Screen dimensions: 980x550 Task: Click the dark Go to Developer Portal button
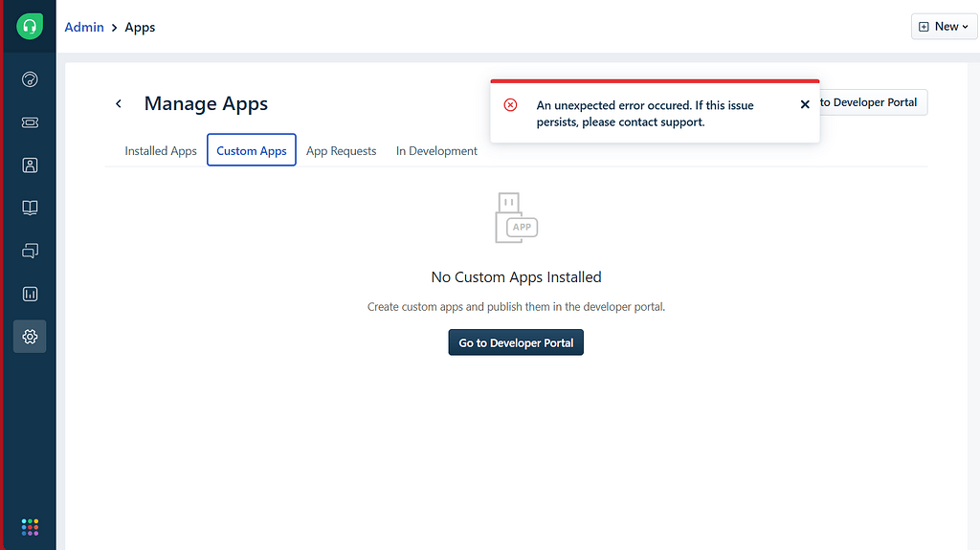point(516,342)
